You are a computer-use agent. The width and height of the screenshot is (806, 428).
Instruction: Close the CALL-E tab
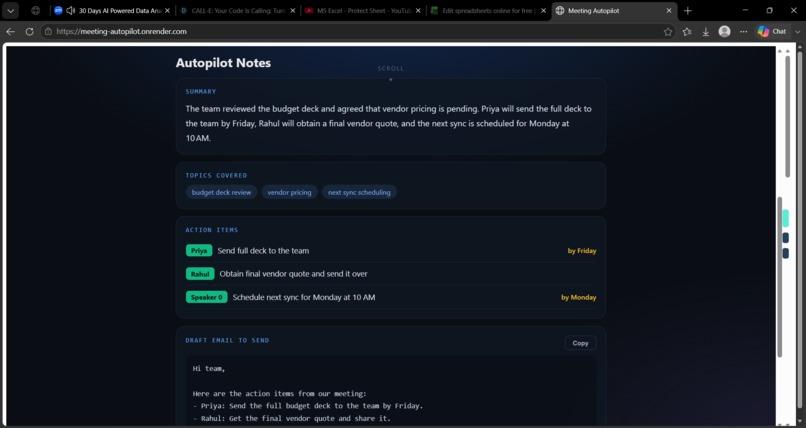click(292, 10)
